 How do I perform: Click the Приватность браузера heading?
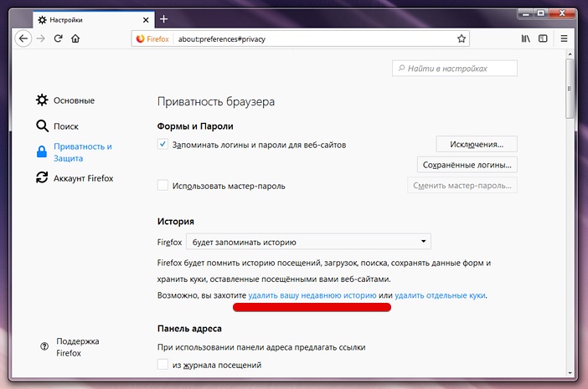point(216,101)
